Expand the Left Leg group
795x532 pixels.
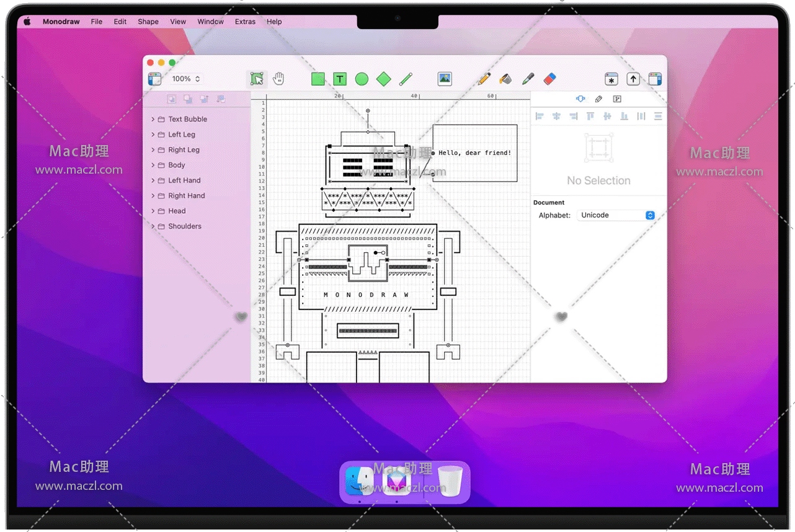tap(153, 135)
